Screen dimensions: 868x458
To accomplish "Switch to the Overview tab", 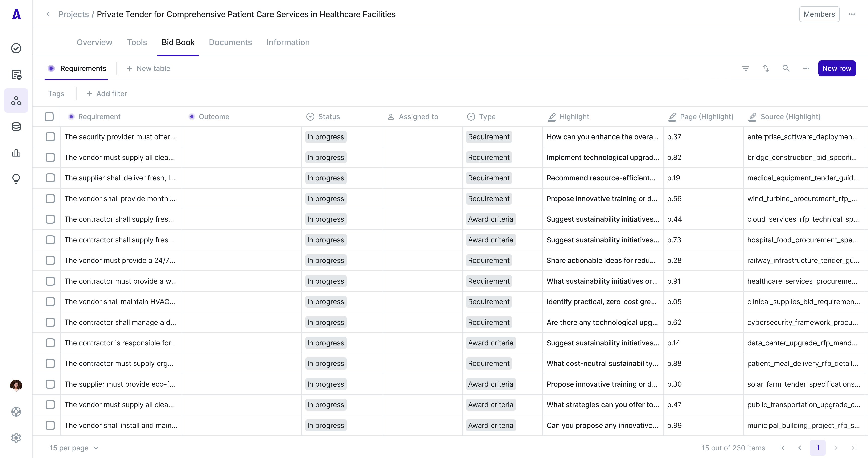I will pyautogui.click(x=94, y=42).
